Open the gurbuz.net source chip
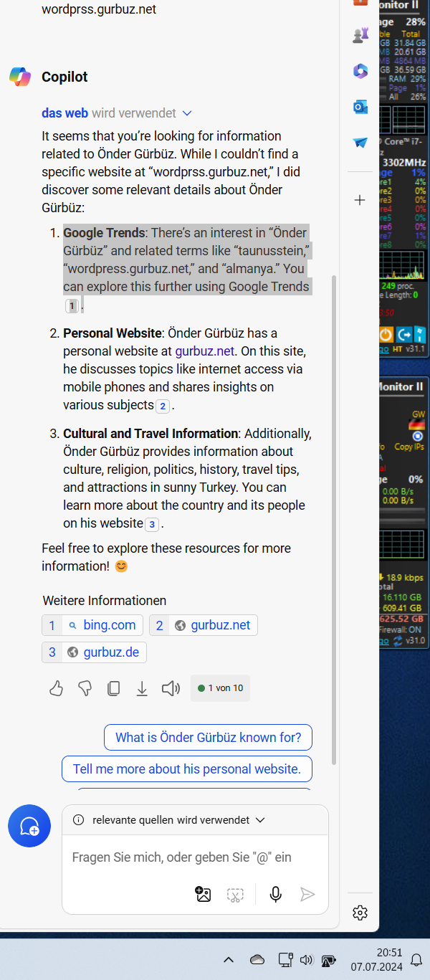The image size is (430, 980). click(204, 625)
